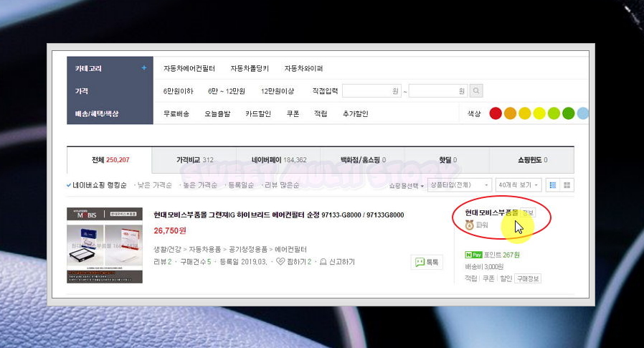
Task: Open the 쇼핑몰선택 dropdown
Action: (406, 186)
